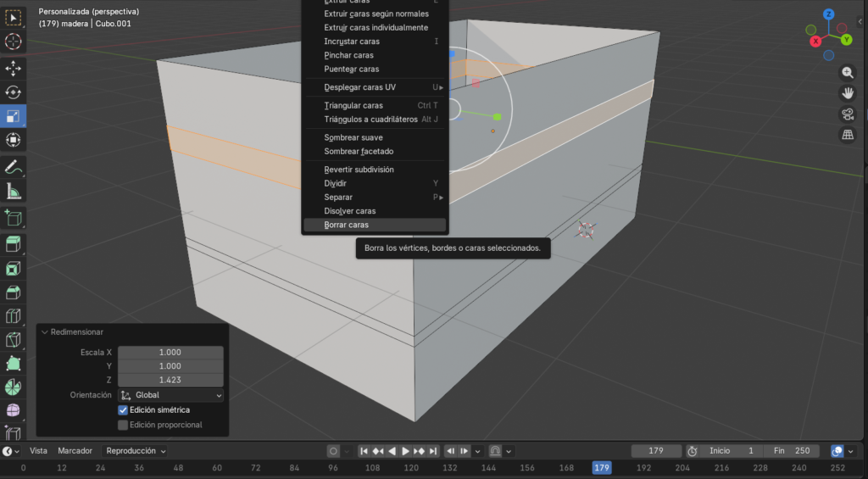Open the Reproducción dropdown
The width and height of the screenshot is (868, 479).
[x=136, y=451]
